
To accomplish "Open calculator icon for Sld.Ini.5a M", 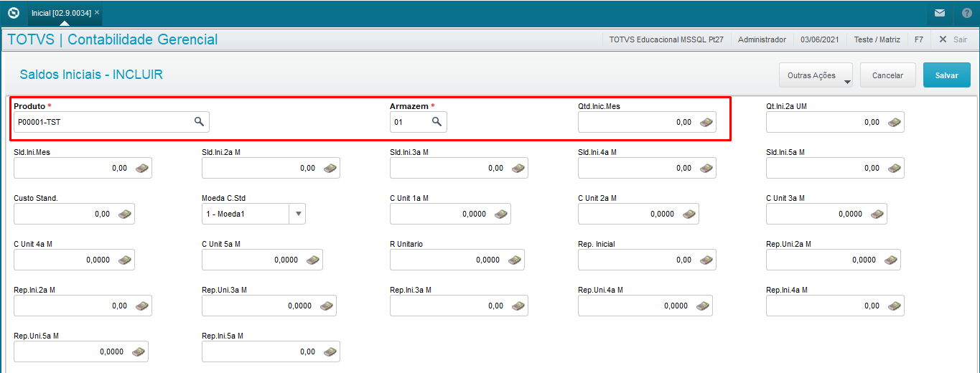I will pyautogui.click(x=895, y=169).
